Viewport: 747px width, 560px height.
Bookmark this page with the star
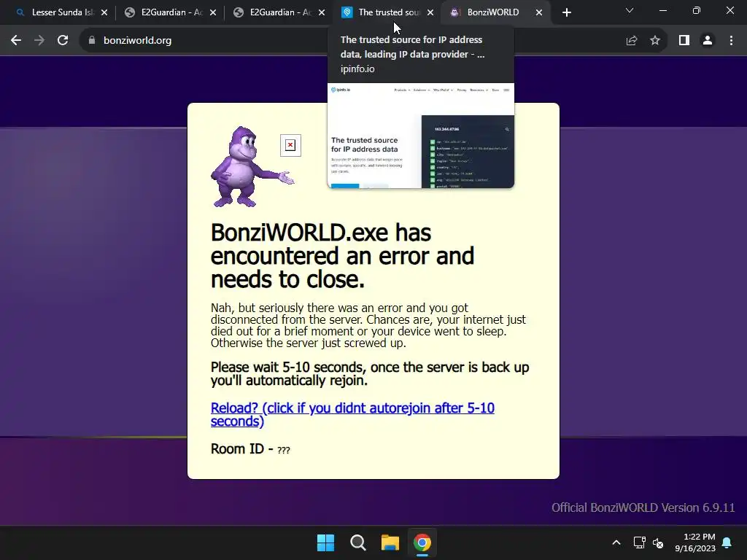click(x=655, y=41)
